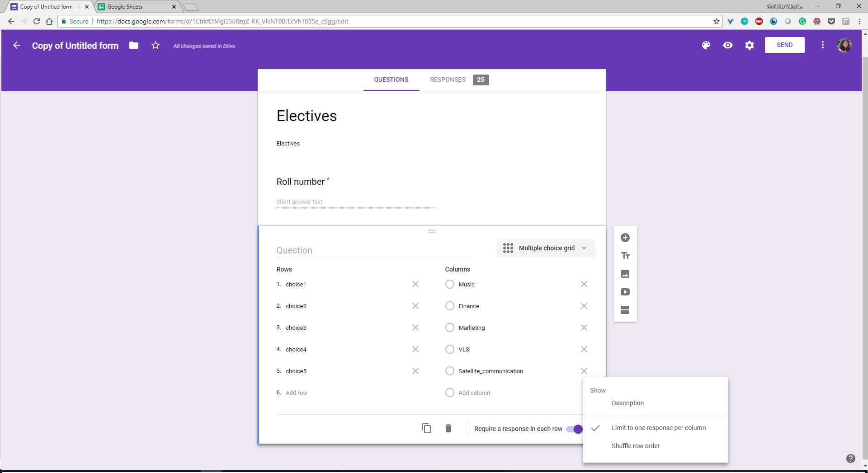Add a new section
868x473 pixels.
(x=625, y=310)
